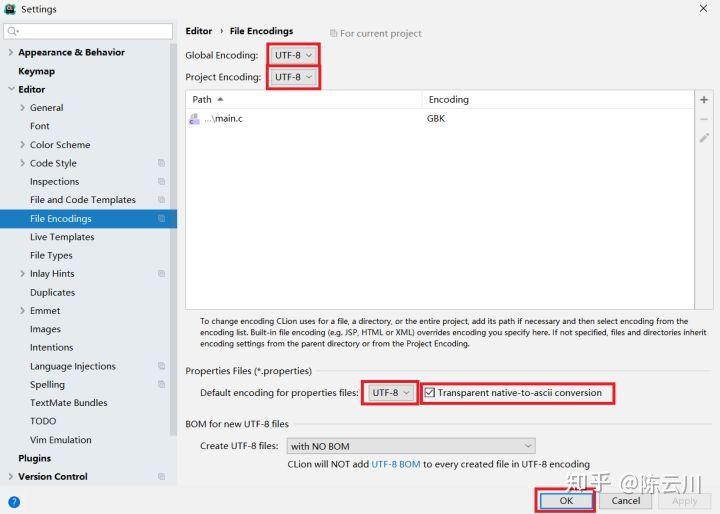
Task: Open the Create UTF-8 files dropdown
Action: [x=410, y=446]
